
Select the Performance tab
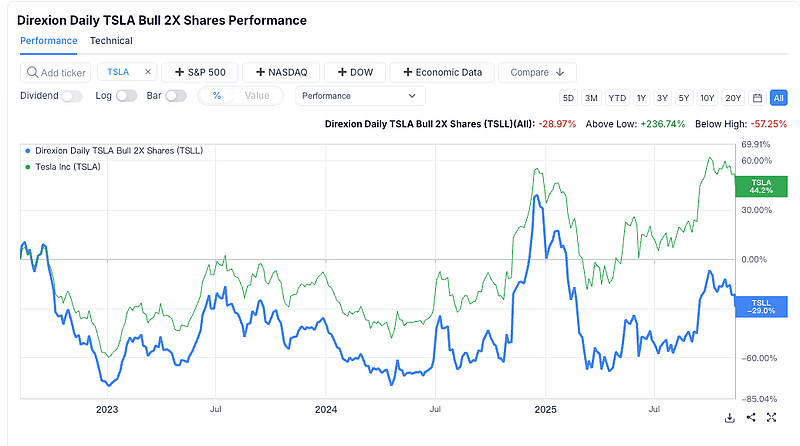(x=48, y=41)
